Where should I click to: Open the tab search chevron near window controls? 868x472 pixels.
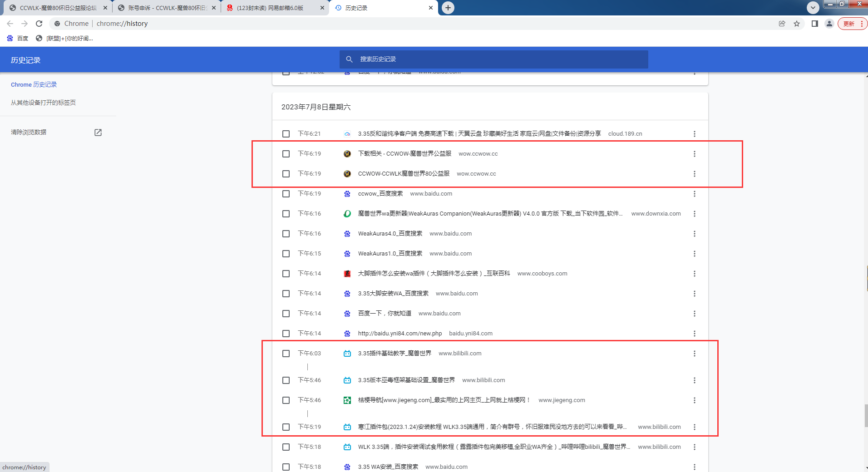point(813,7)
